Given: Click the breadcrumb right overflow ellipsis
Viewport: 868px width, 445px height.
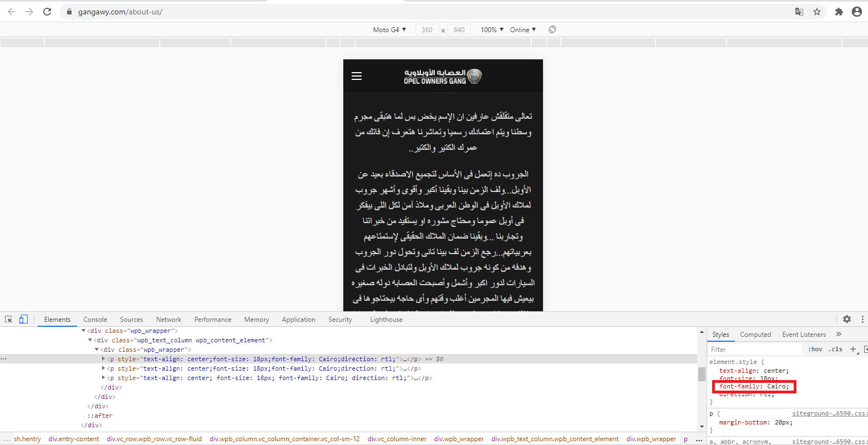Looking at the screenshot, I should (x=699, y=439).
